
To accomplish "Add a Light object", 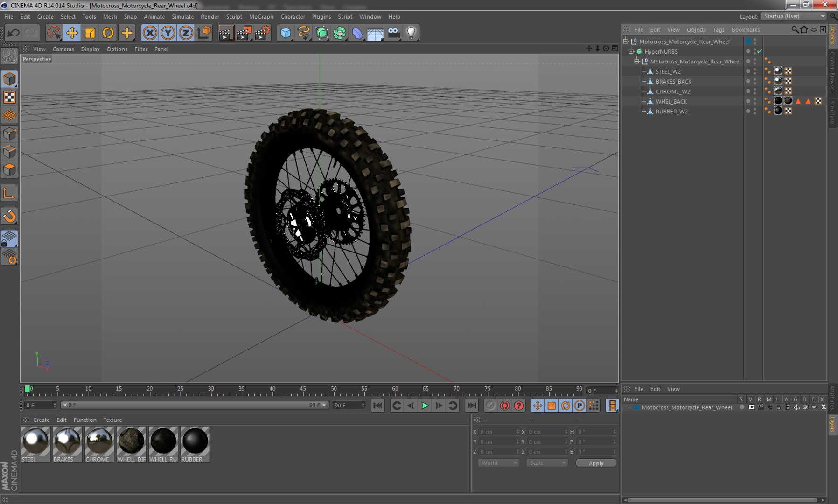I will [411, 33].
